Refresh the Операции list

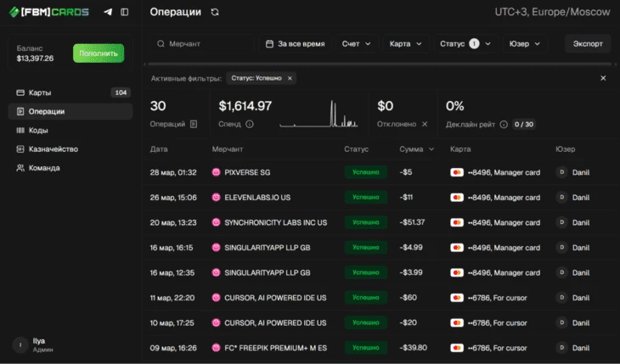tap(215, 13)
